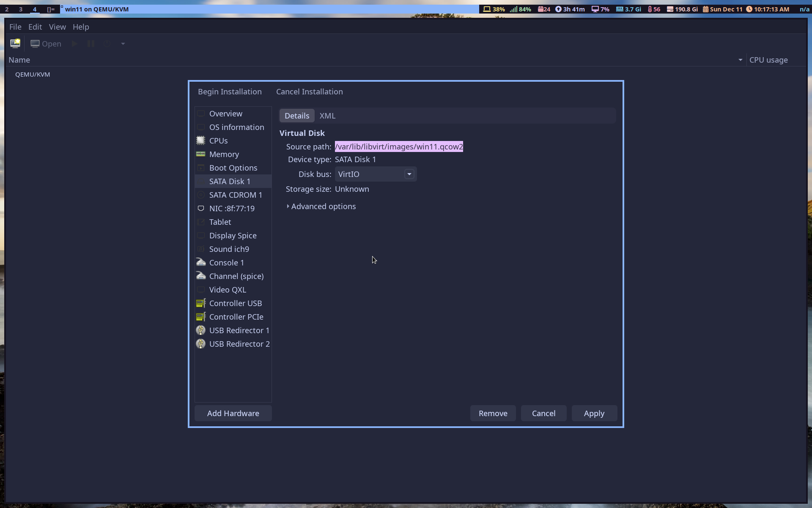The image size is (812, 508).
Task: Click the source path input field
Action: 399,146
